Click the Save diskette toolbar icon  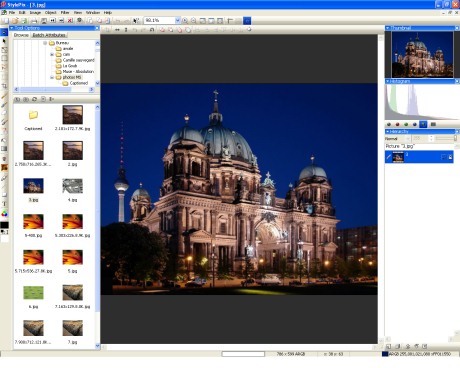[24, 21]
